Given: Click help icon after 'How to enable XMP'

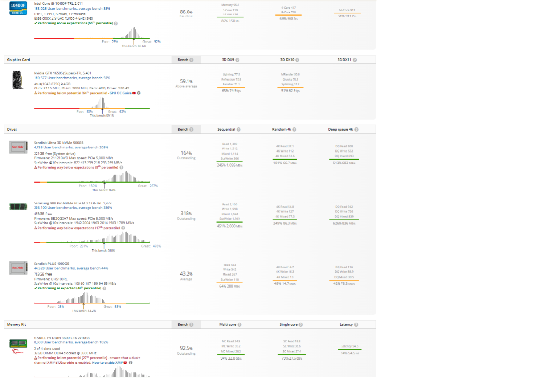Looking at the screenshot, I should point(131,363).
